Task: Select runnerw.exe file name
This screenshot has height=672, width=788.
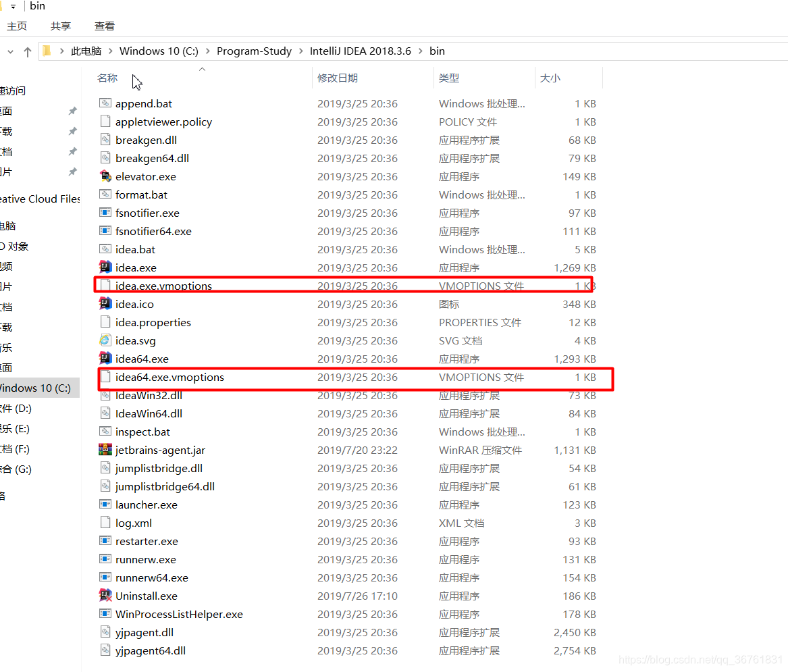Action: click(146, 559)
